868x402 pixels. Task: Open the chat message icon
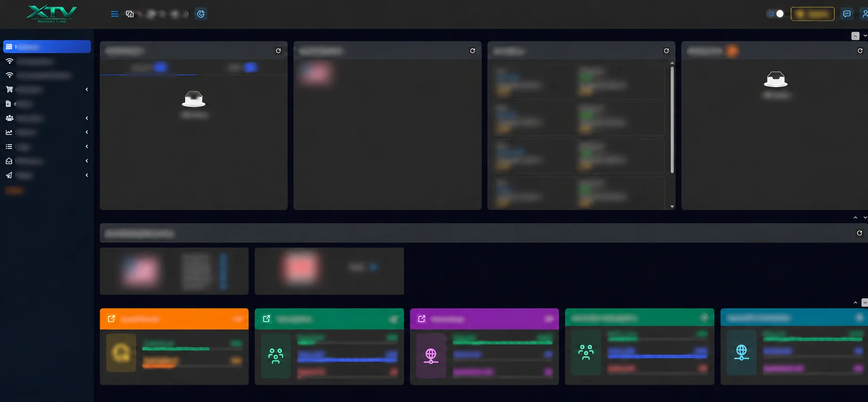847,14
